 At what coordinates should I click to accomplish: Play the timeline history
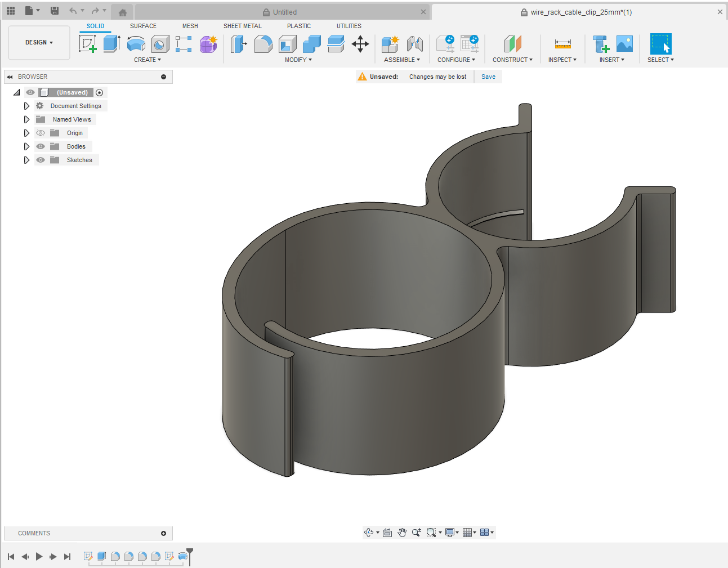39,557
